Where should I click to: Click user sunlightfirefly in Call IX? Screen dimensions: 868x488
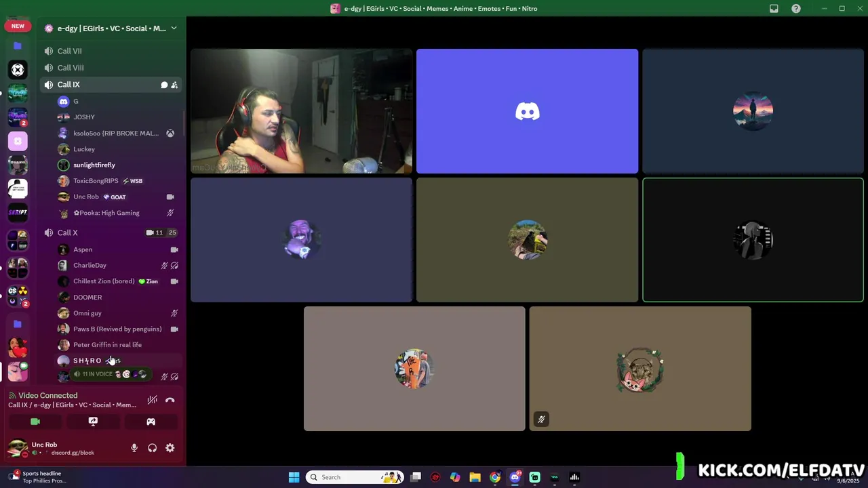coord(119,165)
